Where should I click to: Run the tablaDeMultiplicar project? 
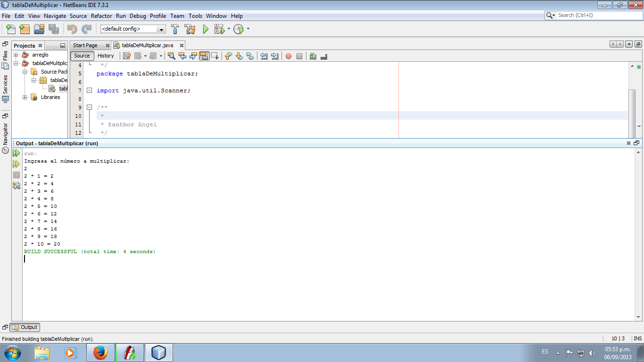pos(205,29)
